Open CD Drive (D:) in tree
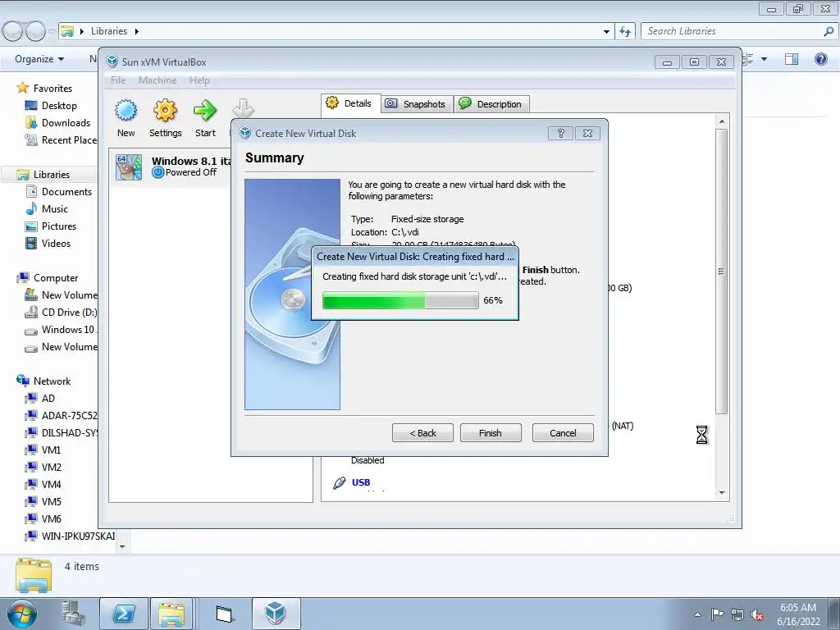 coord(69,313)
